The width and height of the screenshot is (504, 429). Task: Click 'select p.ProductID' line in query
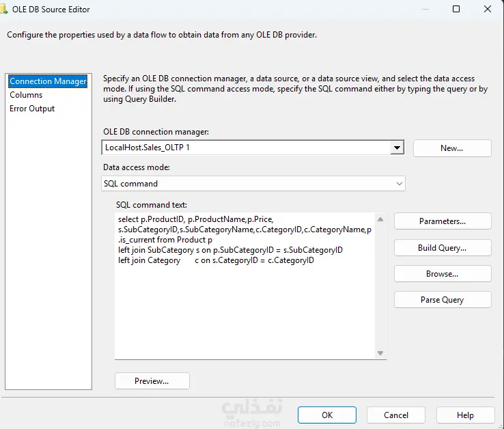point(196,219)
